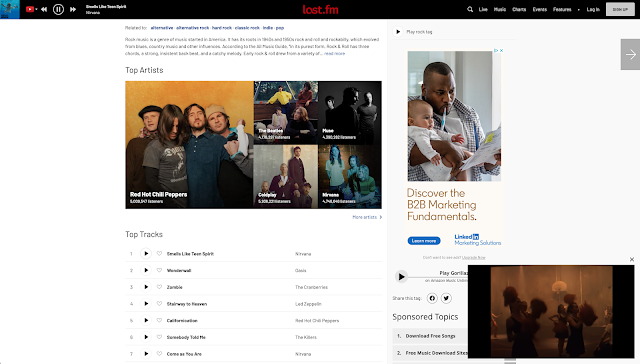Play Stairway to Heaven track
This screenshot has width=640, height=364.
[x=146, y=304]
